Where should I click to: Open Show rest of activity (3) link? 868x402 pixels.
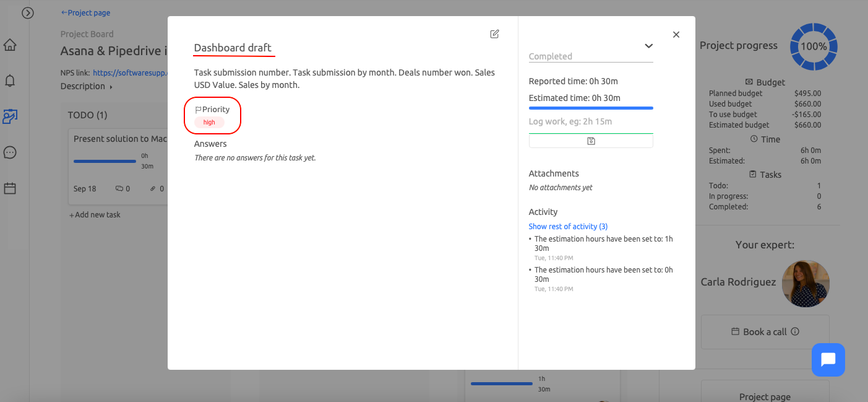(x=568, y=227)
